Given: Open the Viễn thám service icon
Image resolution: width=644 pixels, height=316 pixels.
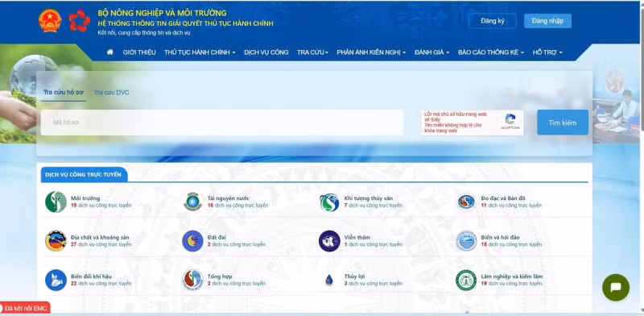Looking at the screenshot, I should pos(329,241).
